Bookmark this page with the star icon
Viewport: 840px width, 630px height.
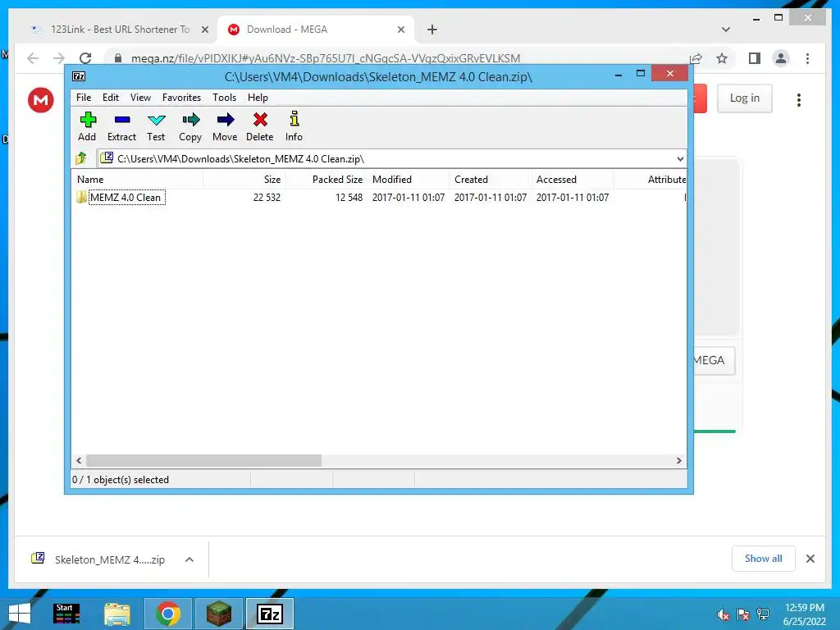[x=722, y=58]
